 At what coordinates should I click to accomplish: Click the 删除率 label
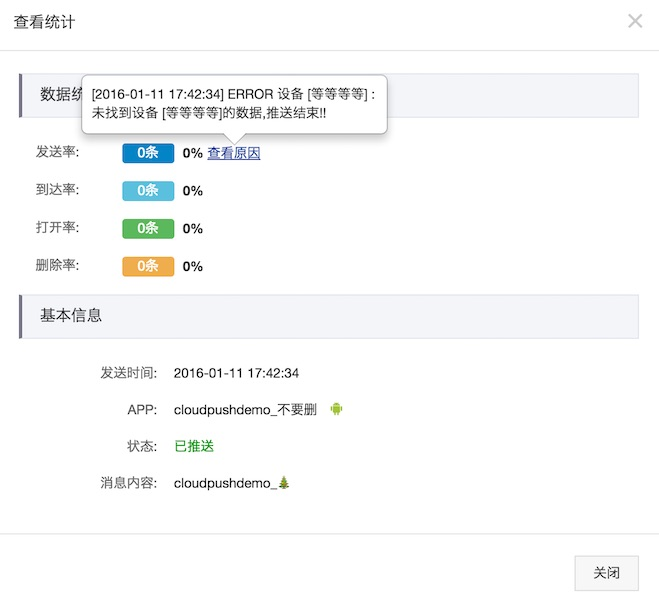(57, 265)
